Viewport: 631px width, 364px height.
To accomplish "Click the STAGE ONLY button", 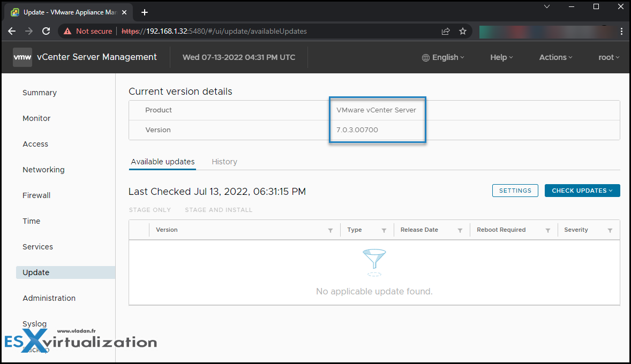I will [x=149, y=210].
